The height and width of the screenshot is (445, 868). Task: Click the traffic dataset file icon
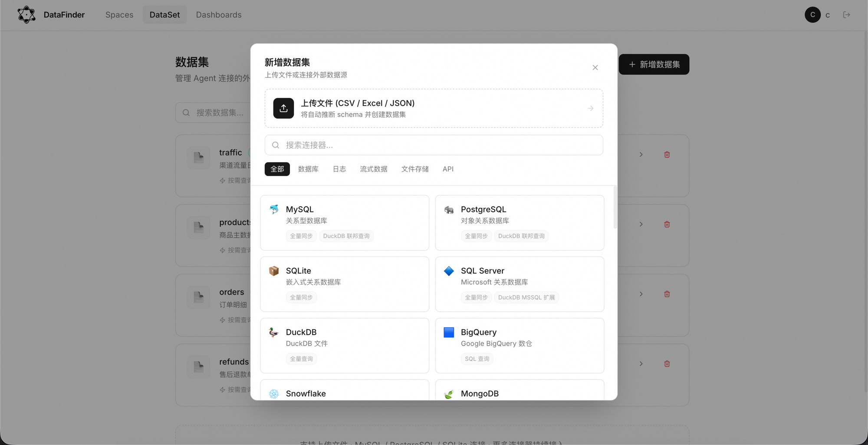pyautogui.click(x=199, y=158)
